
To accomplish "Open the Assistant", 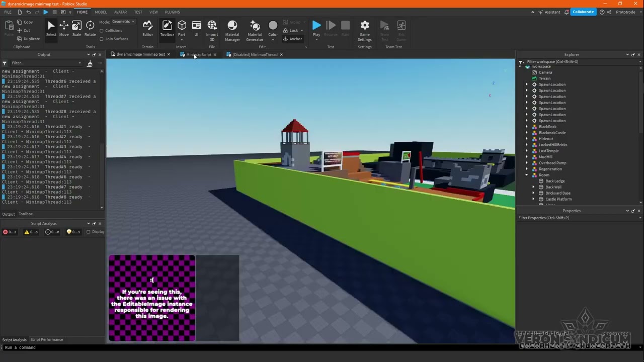I will coord(549,12).
